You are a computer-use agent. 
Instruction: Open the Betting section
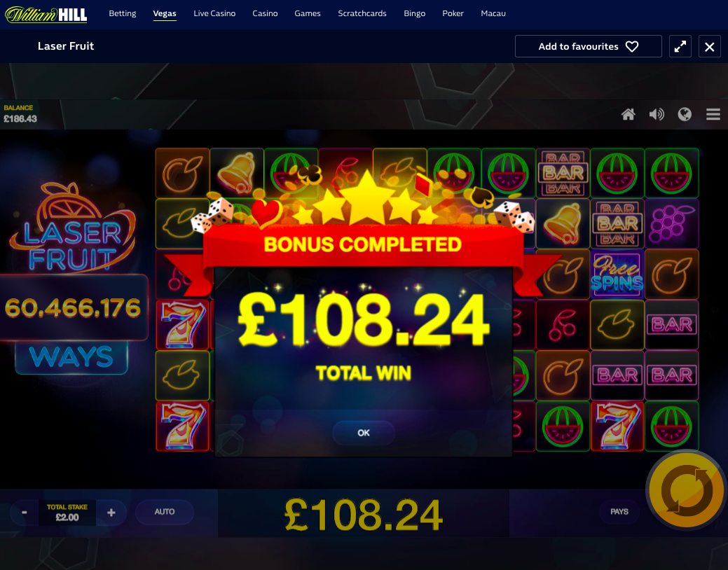[123, 13]
